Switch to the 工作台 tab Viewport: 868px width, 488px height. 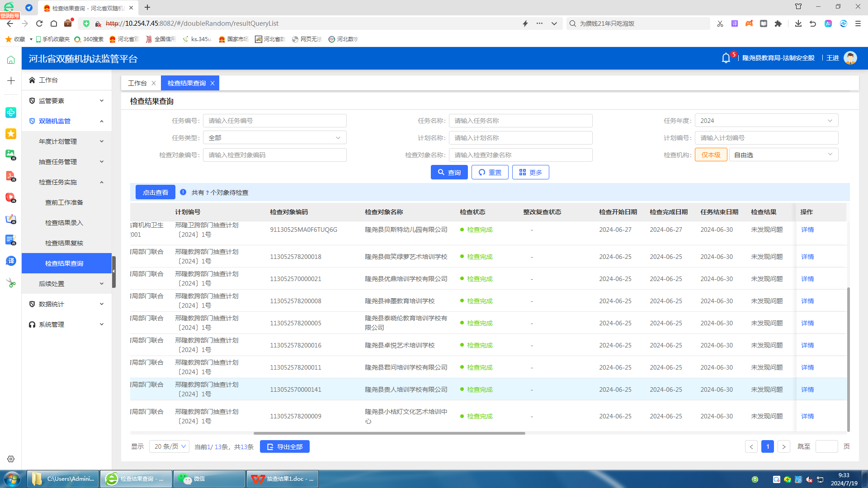coord(137,83)
